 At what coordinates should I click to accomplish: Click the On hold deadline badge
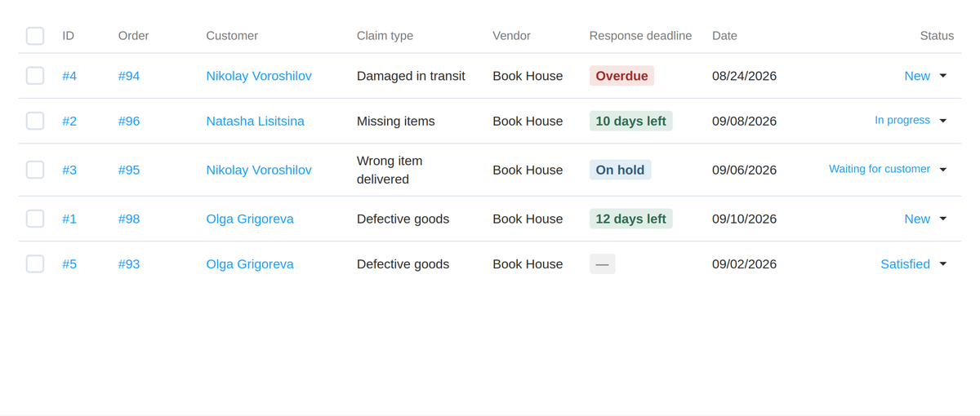620,170
